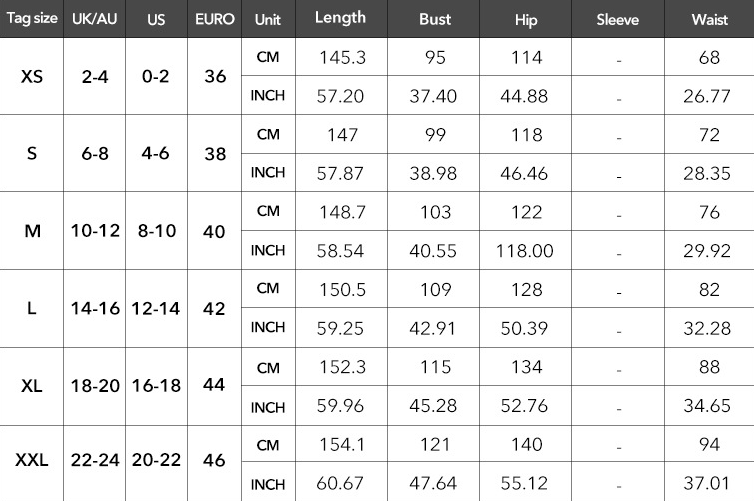Click the EURO size 42 cell
The width and height of the screenshot is (754, 501).
tap(214, 308)
